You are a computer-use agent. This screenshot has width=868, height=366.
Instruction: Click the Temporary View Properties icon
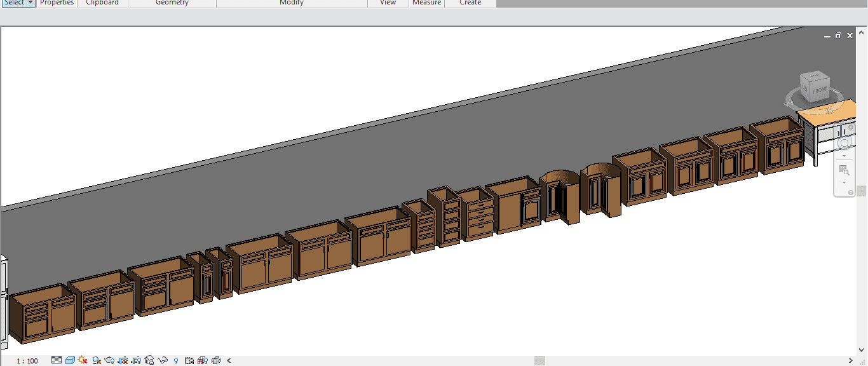[189, 360]
